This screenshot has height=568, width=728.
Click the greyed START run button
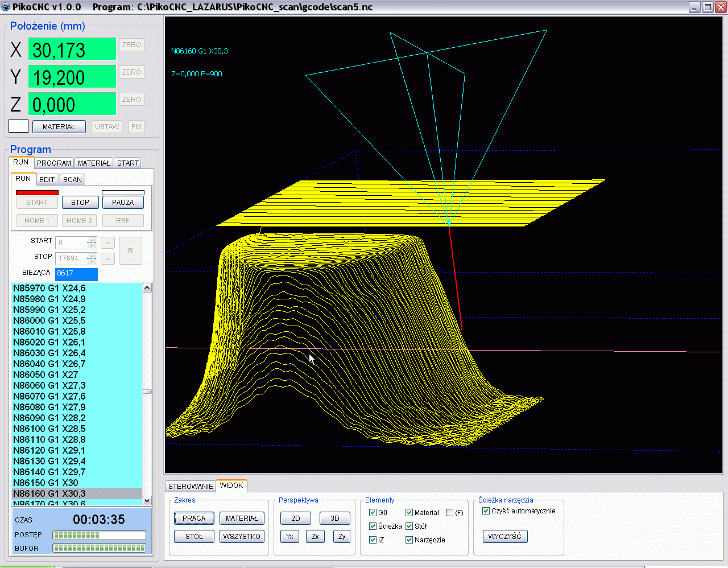pyautogui.click(x=37, y=203)
